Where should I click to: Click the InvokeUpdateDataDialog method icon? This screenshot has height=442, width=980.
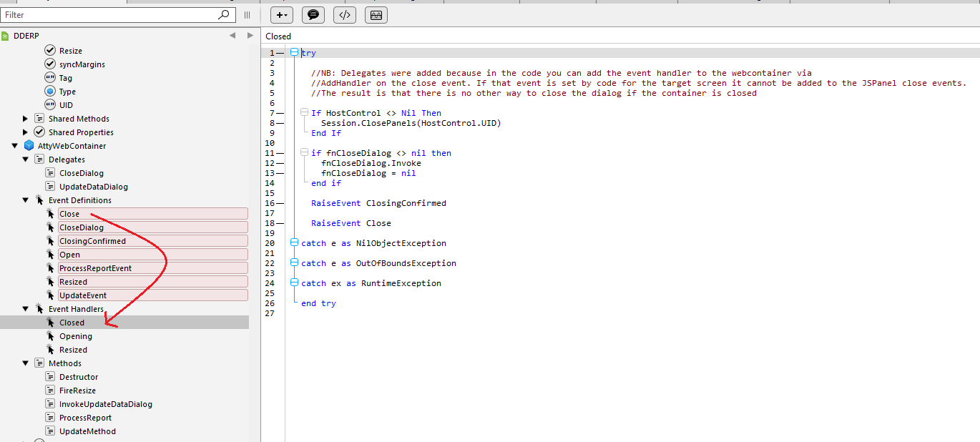pos(50,404)
